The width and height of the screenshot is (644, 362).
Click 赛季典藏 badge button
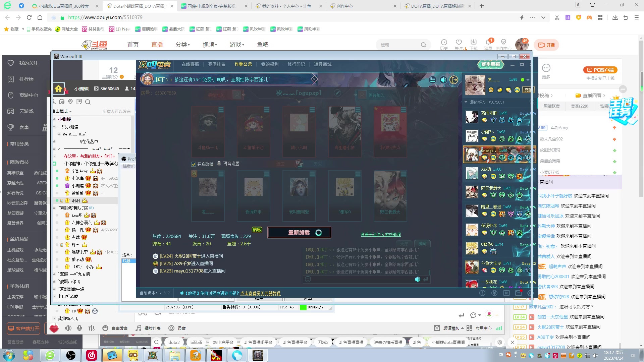point(491,64)
